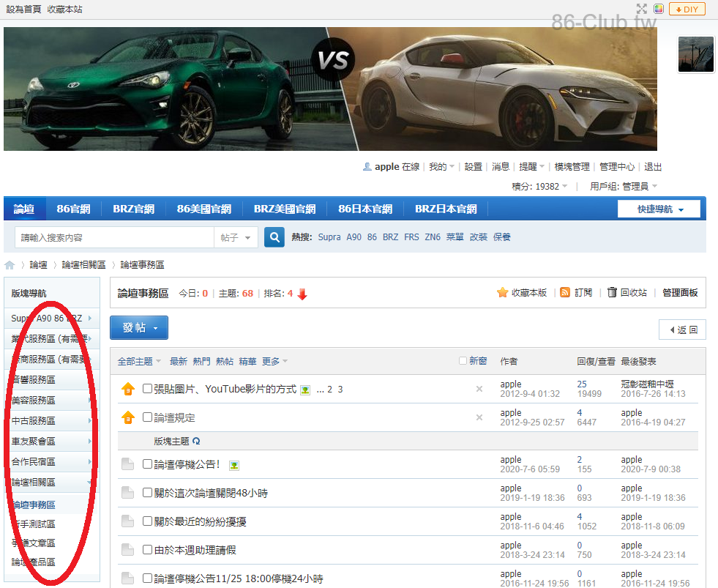This screenshot has height=588, width=718.
Task: Click the X icon on 張貼圖片 row
Action: 479,389
